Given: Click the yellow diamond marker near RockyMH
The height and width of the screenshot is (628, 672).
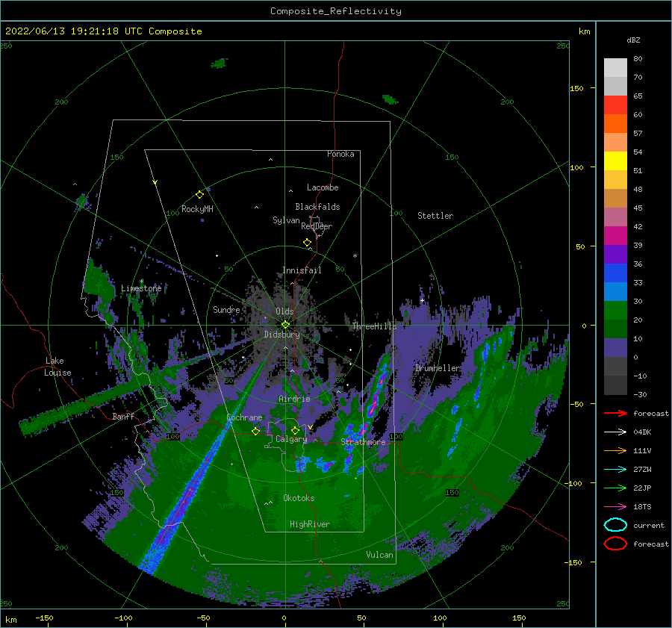Looking at the screenshot, I should (x=199, y=195).
